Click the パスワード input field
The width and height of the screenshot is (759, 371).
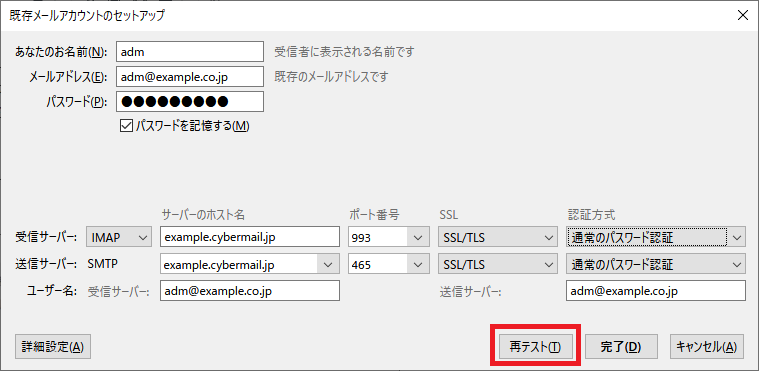point(190,101)
